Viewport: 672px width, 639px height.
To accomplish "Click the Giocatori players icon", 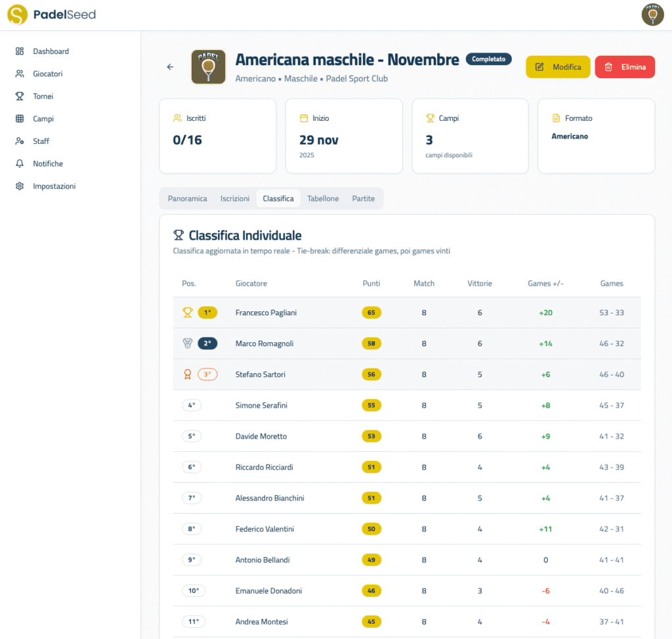I will pyautogui.click(x=20, y=74).
